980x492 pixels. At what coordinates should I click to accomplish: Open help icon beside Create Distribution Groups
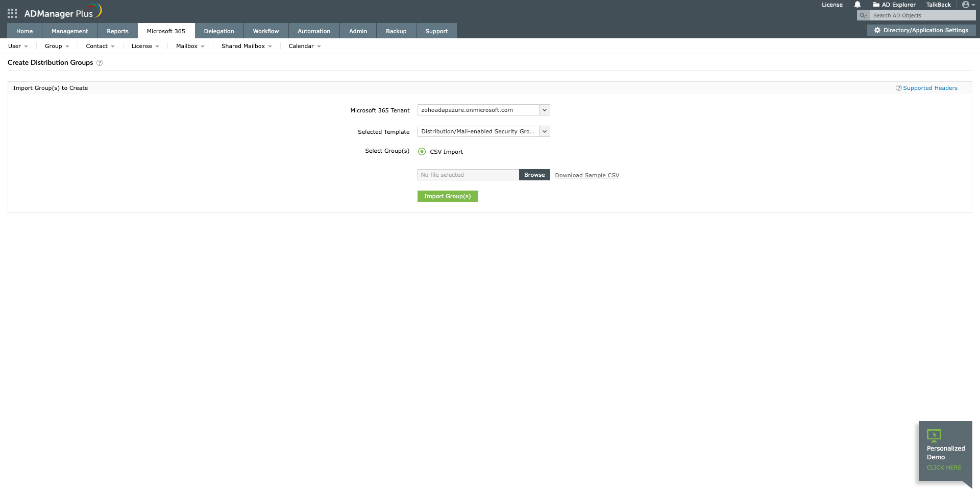(x=100, y=63)
